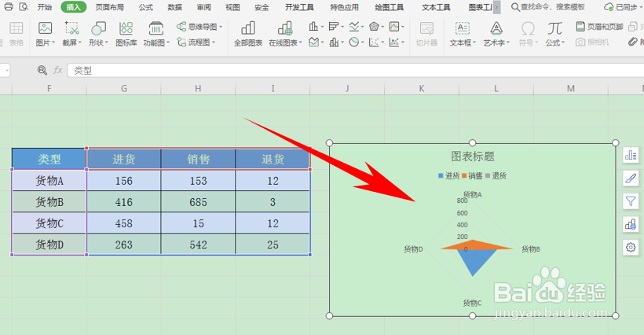Click the 截屏 screenshot tool
The width and height of the screenshot is (644, 335).
[71, 34]
